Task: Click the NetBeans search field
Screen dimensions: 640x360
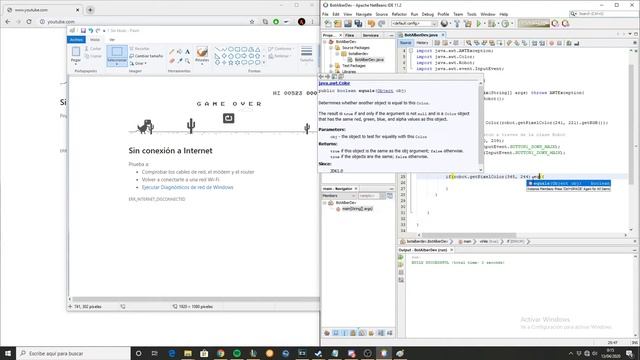Action: 603,14
